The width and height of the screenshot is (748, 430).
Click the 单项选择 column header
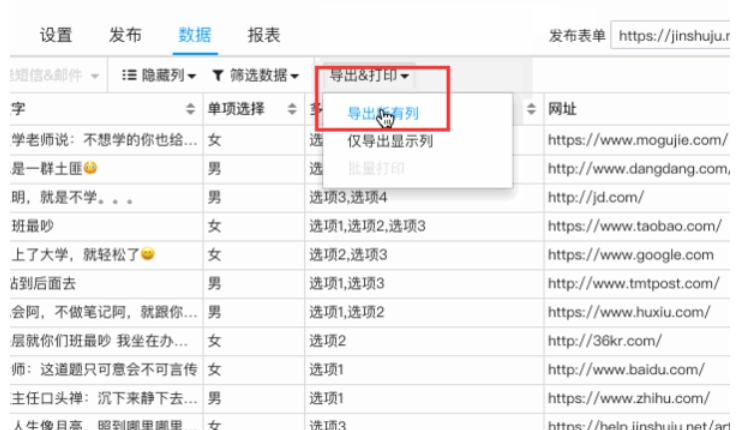click(x=236, y=109)
